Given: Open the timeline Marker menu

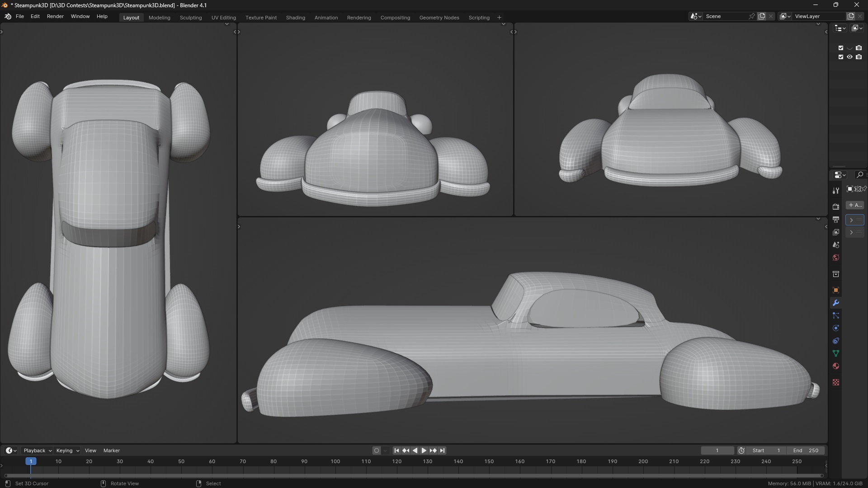Looking at the screenshot, I should click(x=111, y=450).
